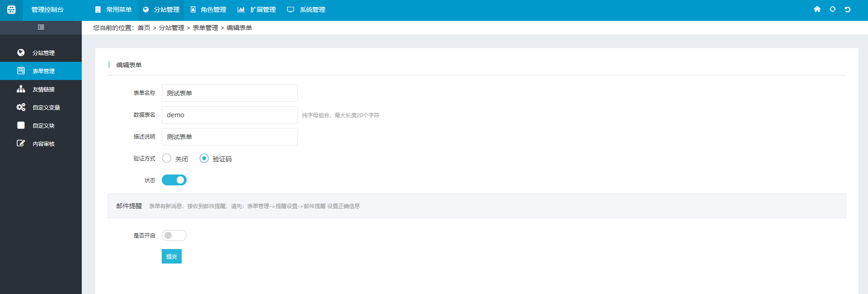Click the sitemap icon beside 友情链接

[21, 89]
